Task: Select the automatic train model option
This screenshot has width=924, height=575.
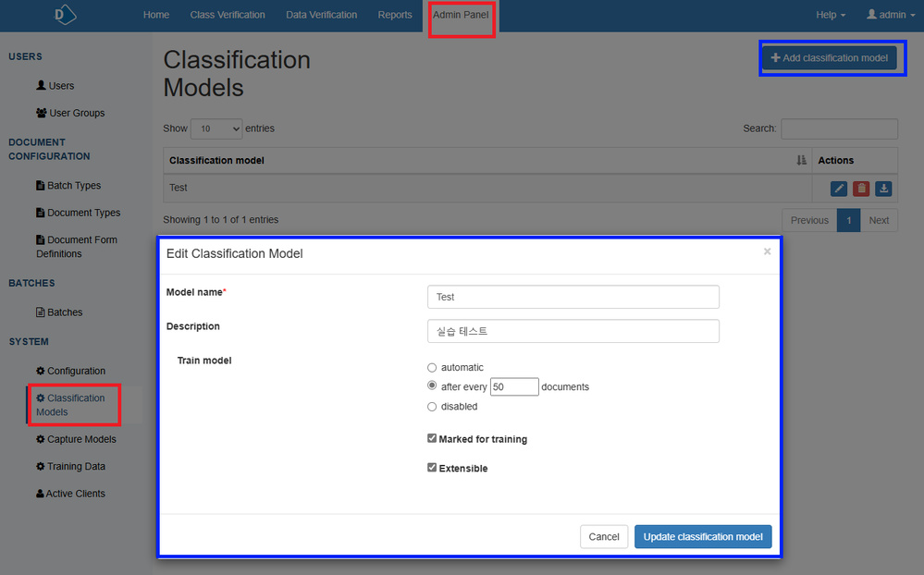Action: (x=432, y=368)
